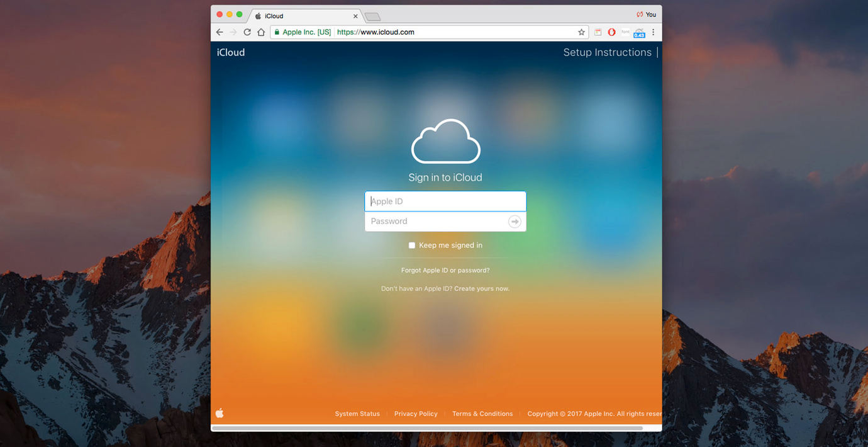Click Create yours now link
The width and height of the screenshot is (868, 447).
[482, 288]
